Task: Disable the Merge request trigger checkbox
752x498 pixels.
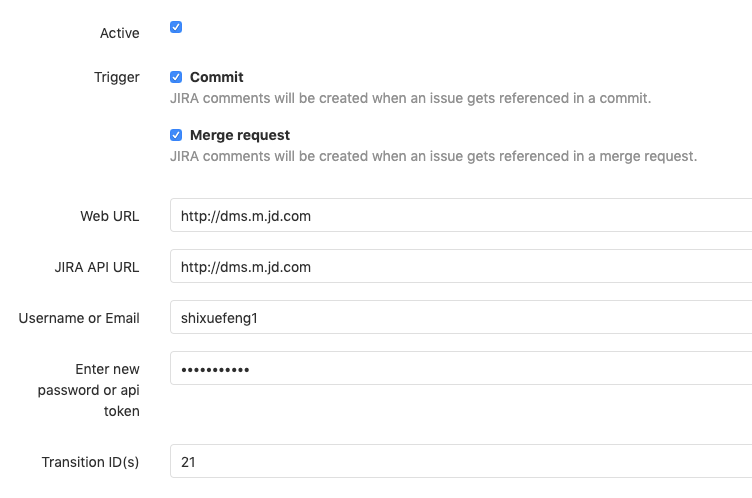Action: (x=176, y=135)
